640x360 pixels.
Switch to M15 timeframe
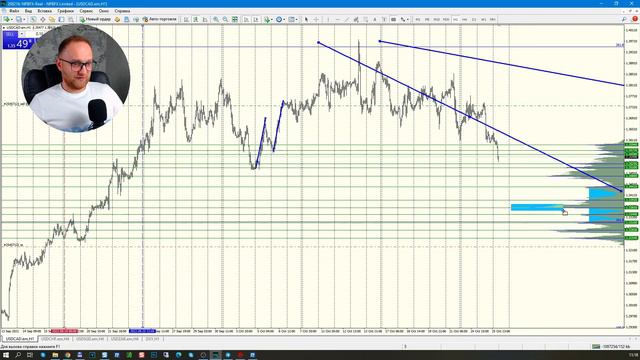[x=436, y=19]
